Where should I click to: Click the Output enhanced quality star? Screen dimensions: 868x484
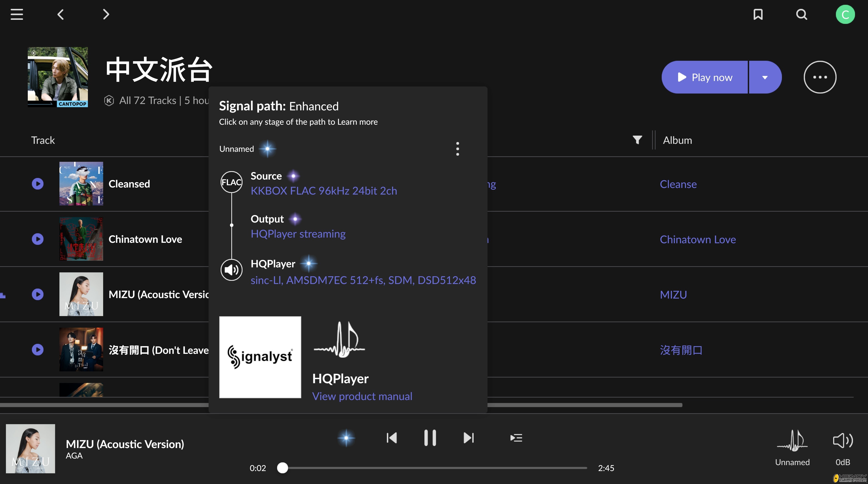(295, 219)
